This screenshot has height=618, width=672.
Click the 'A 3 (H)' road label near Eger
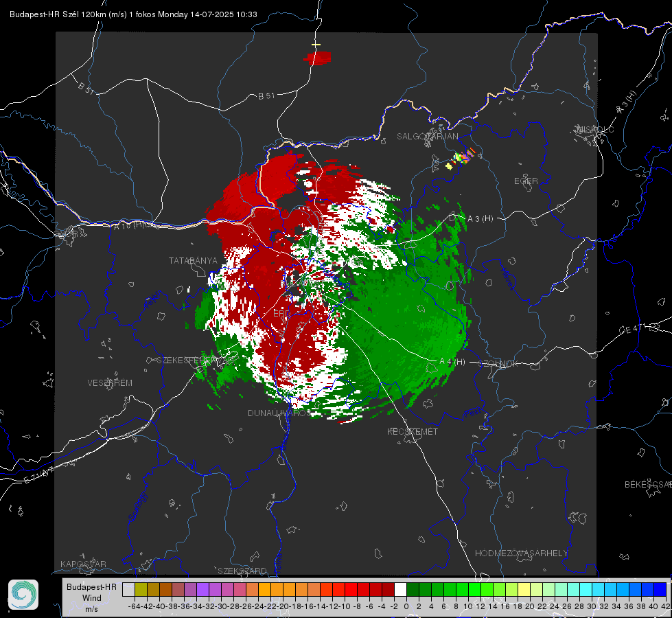[480, 219]
